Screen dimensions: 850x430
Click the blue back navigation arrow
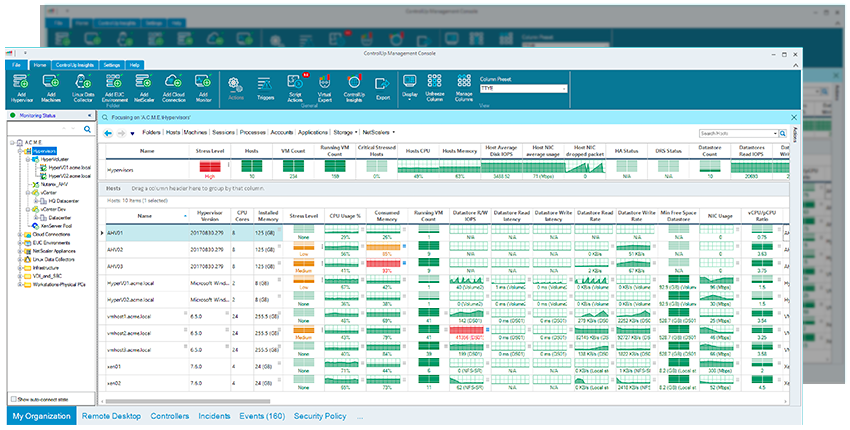click(108, 133)
